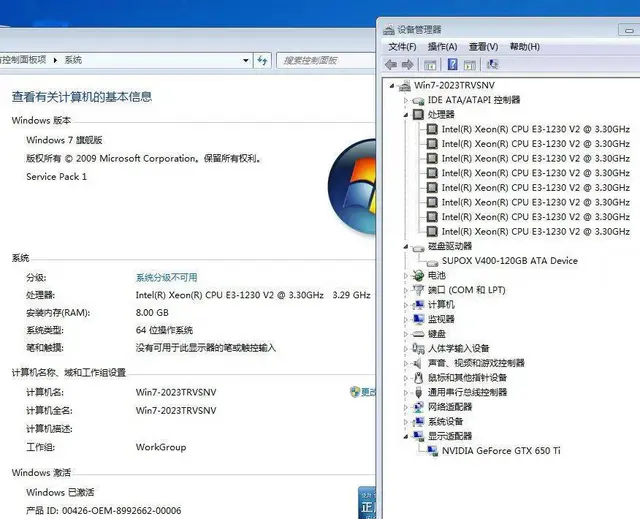Select the IDE ATA/ATAPI 控制器 category icon
The width and height of the screenshot is (640, 519).
(418, 100)
